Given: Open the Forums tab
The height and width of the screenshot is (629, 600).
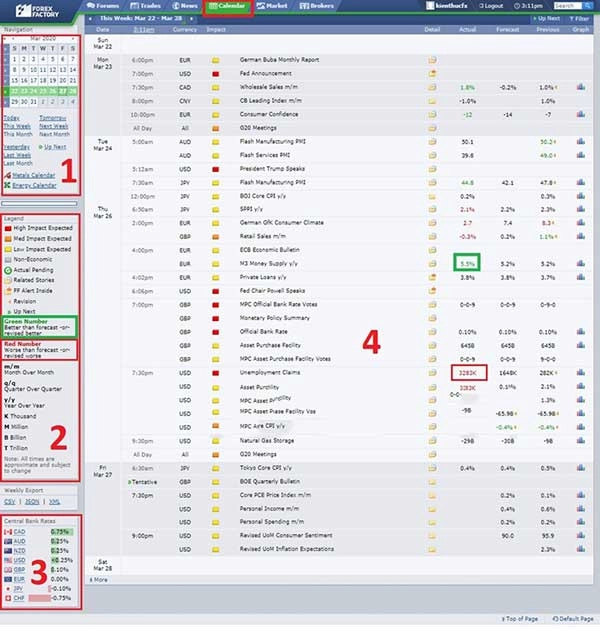Looking at the screenshot, I should tap(103, 6).
